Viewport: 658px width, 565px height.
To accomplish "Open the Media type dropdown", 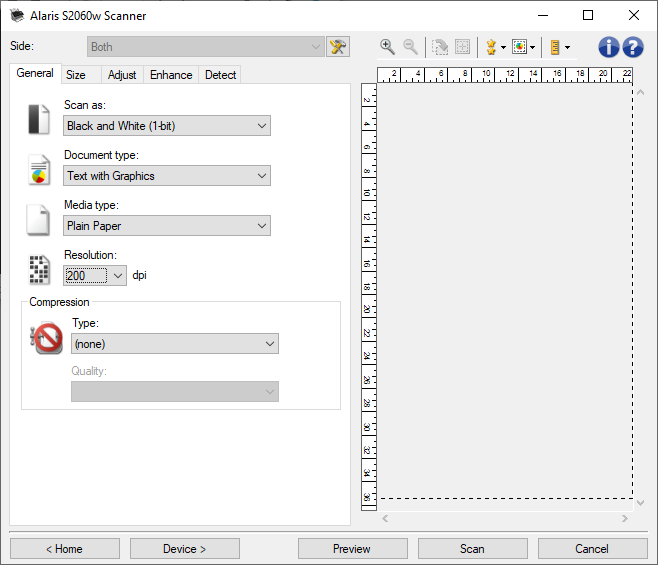I will click(x=167, y=225).
